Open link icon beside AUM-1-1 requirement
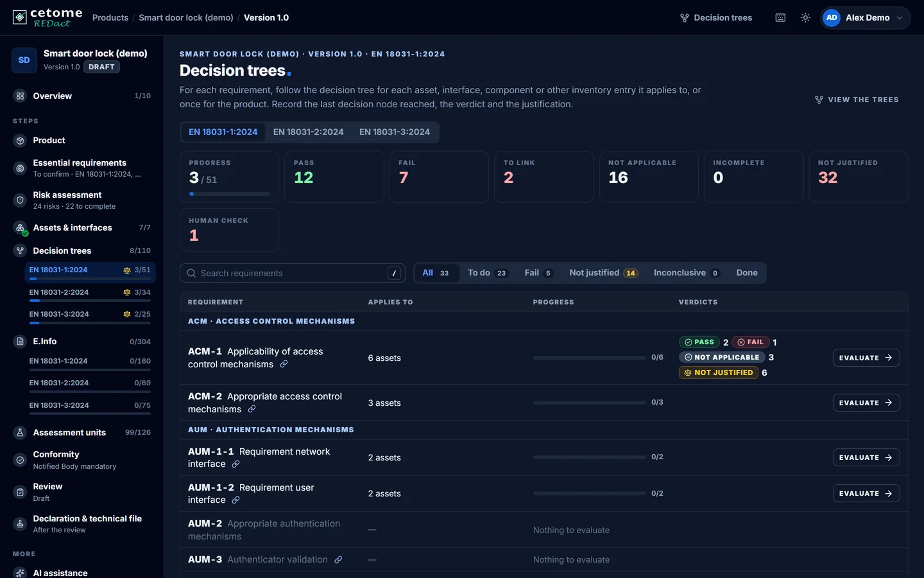This screenshot has width=924, height=578. click(235, 464)
